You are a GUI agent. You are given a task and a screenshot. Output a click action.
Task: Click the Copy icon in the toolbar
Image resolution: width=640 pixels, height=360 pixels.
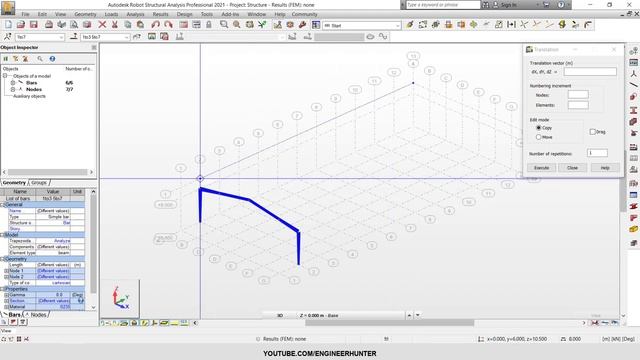(x=127, y=25)
